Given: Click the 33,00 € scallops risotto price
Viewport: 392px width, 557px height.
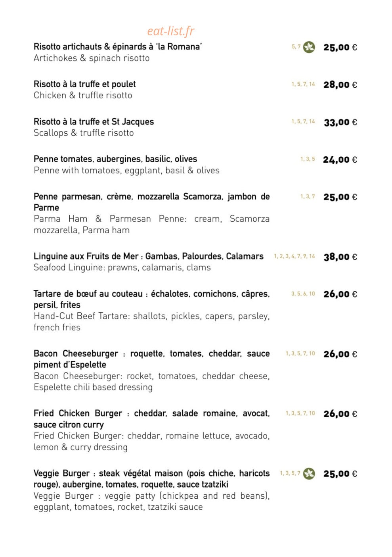Looking at the screenshot, I should [340, 122].
